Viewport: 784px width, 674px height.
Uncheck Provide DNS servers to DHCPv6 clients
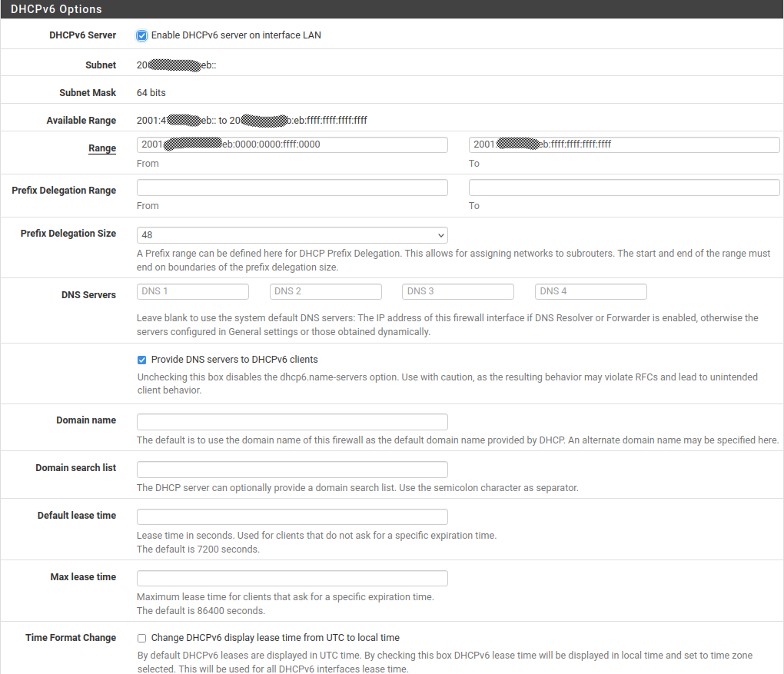[141, 360]
